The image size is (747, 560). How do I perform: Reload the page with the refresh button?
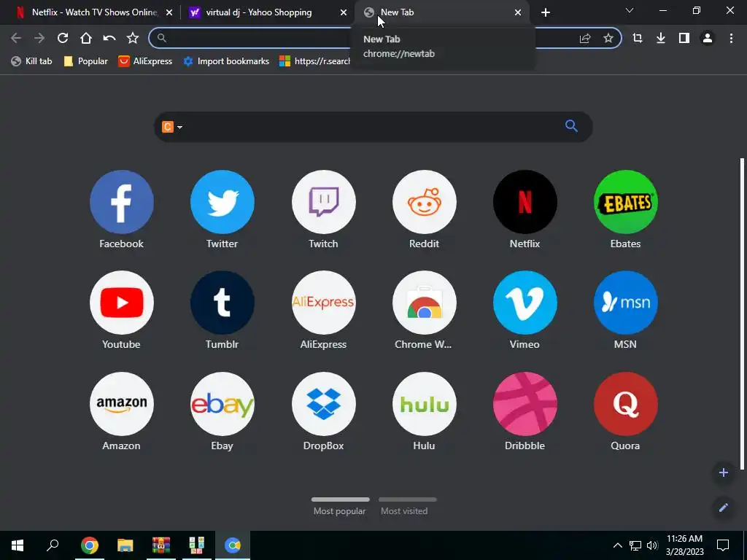pyautogui.click(x=63, y=38)
